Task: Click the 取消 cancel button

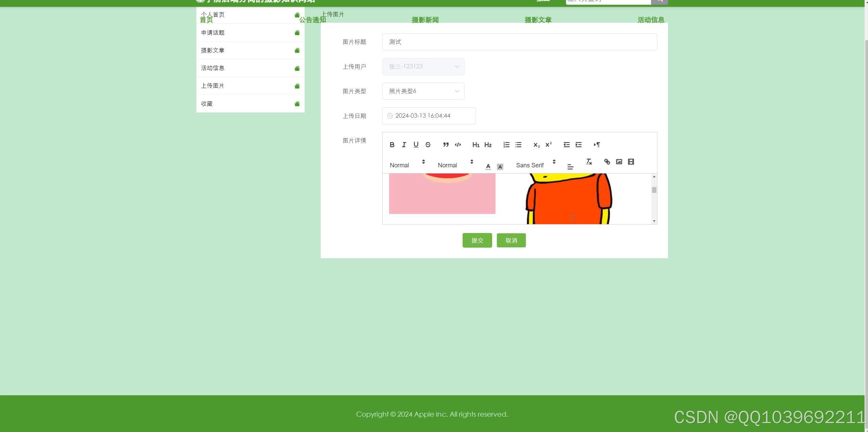Action: pyautogui.click(x=511, y=240)
